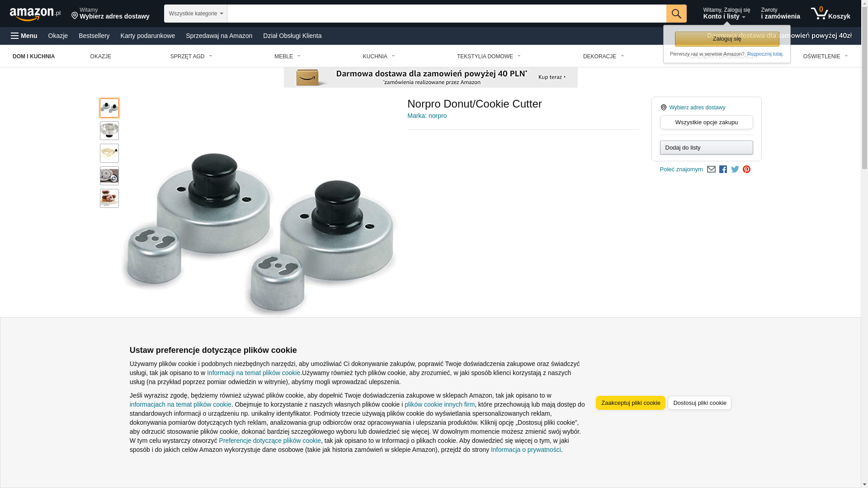This screenshot has height=488, width=868.
Task: Follow the Marka: norpro link
Action: pyautogui.click(x=427, y=116)
